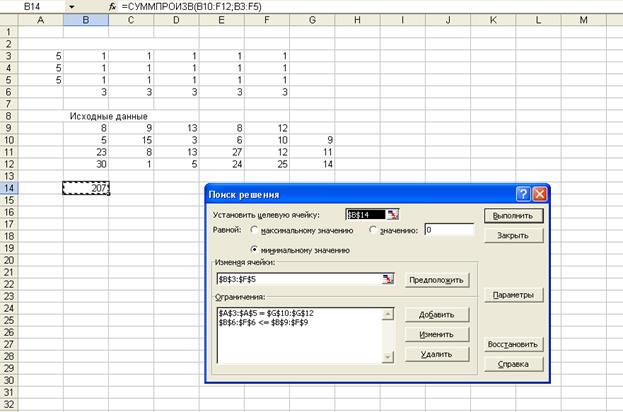Click the target cell field $B$14
This screenshot has width=623, height=412.
click(x=366, y=215)
